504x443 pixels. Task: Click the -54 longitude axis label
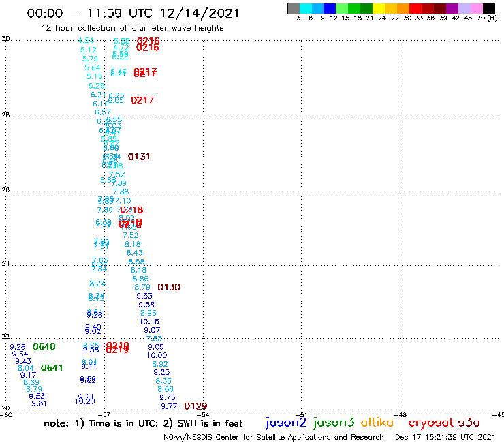click(203, 414)
